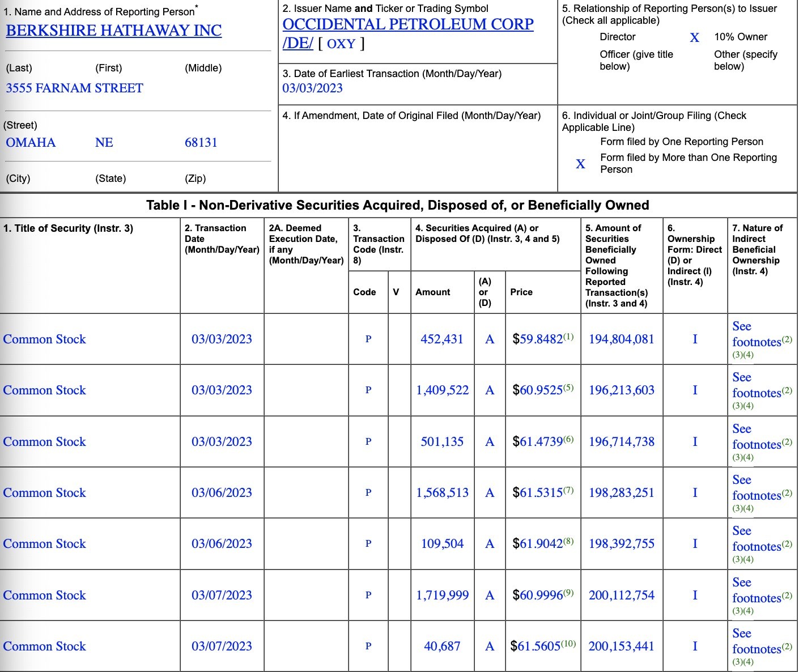Click the amount 1,719,999
The width and height of the screenshot is (799, 672).
point(443,596)
